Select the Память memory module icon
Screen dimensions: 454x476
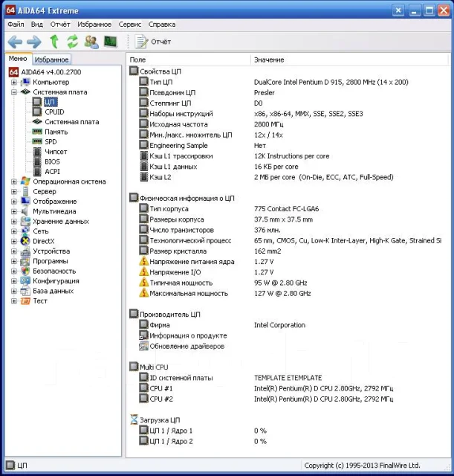[37, 132]
